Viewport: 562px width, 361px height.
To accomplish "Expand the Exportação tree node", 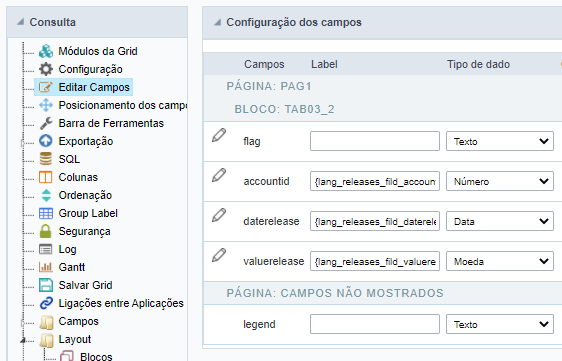I will [23, 143].
